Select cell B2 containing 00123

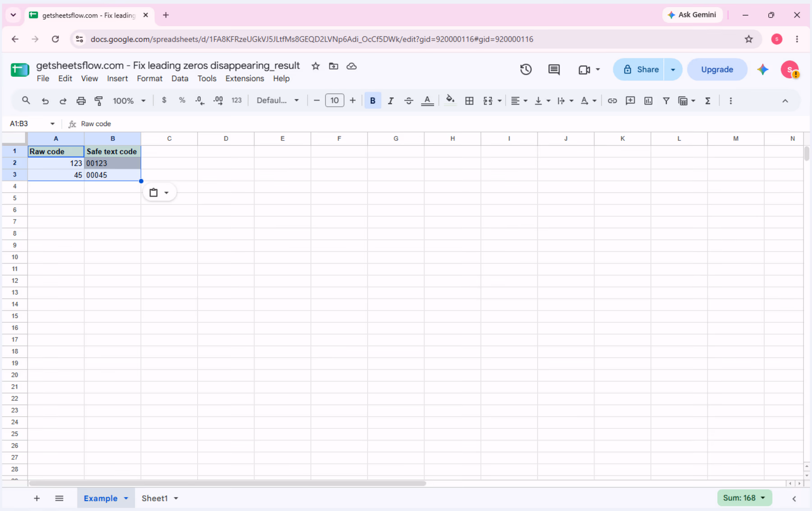pyautogui.click(x=113, y=163)
